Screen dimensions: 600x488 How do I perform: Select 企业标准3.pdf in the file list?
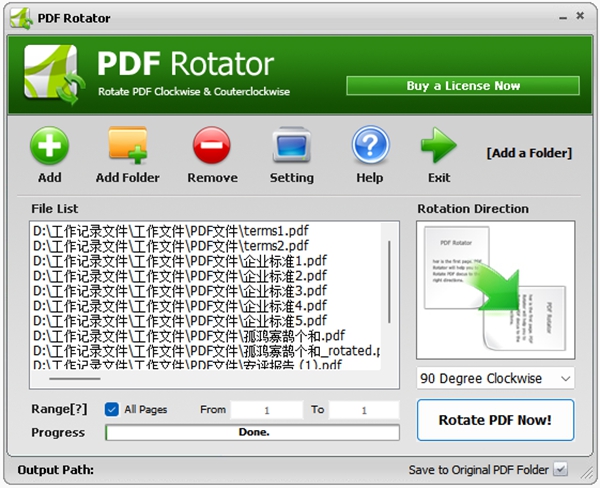[x=180, y=290]
